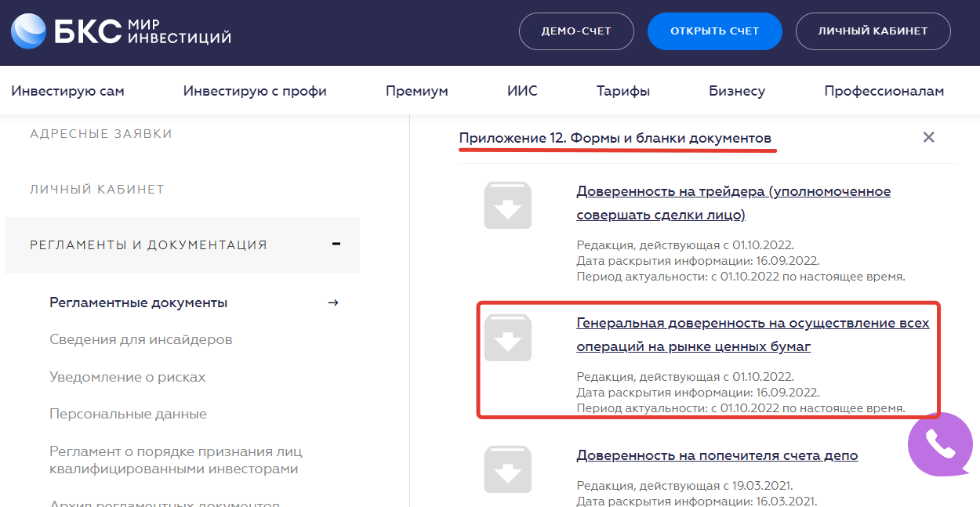Click the Открыть счет button

(714, 31)
